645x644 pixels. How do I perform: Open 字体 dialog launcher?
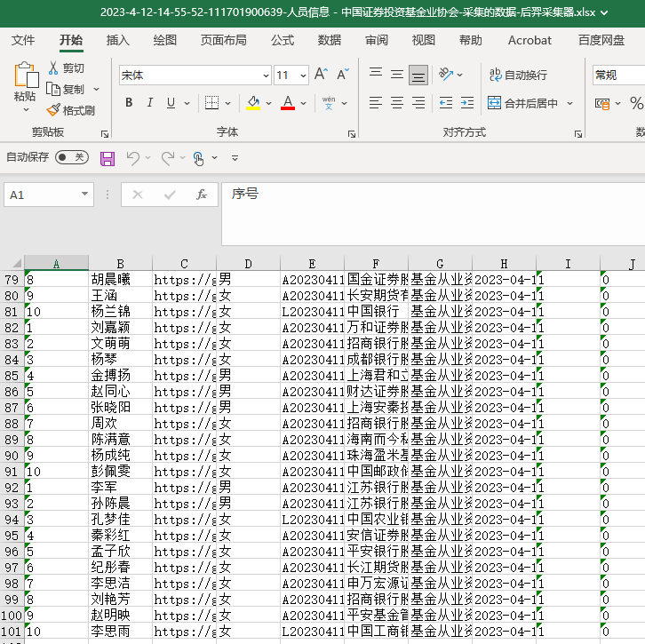click(x=352, y=134)
